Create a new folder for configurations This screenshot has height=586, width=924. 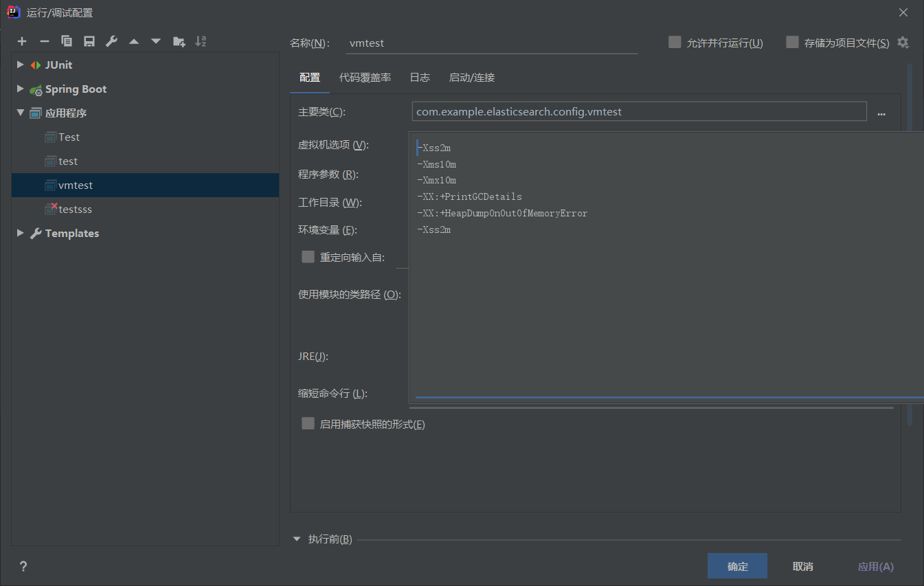pyautogui.click(x=179, y=41)
